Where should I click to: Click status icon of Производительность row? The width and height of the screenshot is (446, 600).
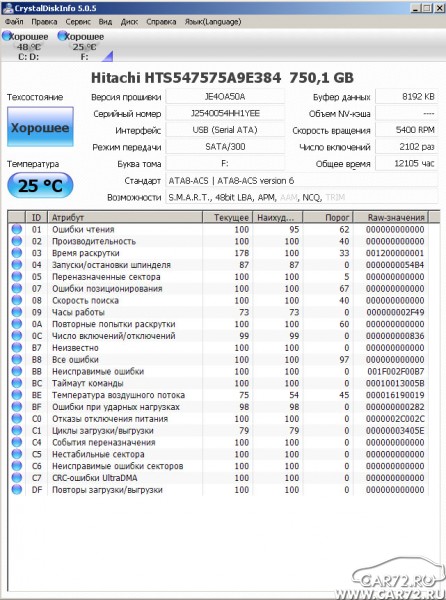point(16,241)
